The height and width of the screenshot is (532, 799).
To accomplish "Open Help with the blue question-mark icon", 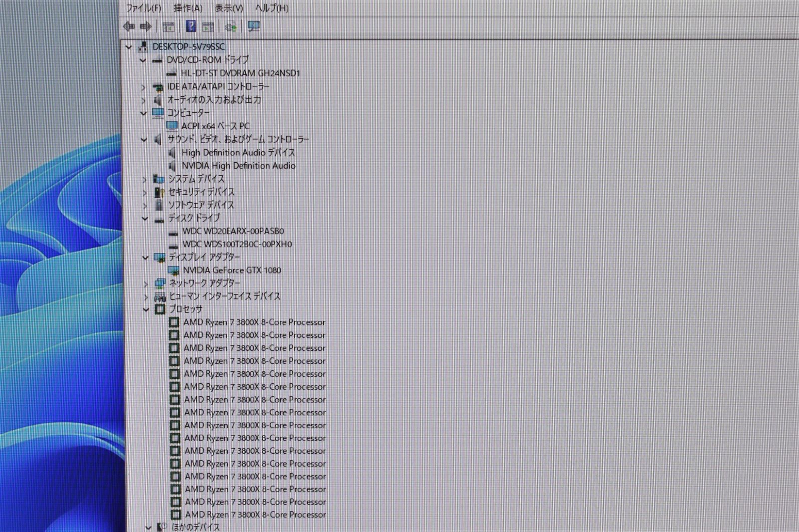I will (191, 26).
